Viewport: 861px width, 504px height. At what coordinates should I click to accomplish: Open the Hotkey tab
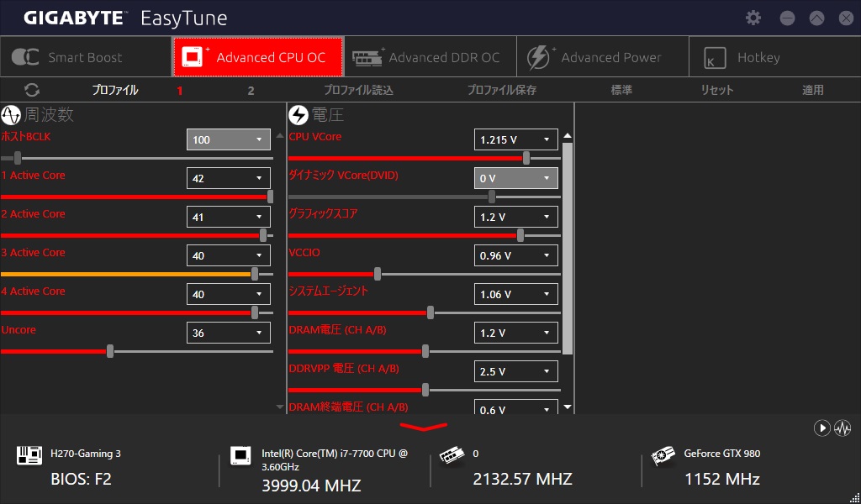[x=774, y=57]
